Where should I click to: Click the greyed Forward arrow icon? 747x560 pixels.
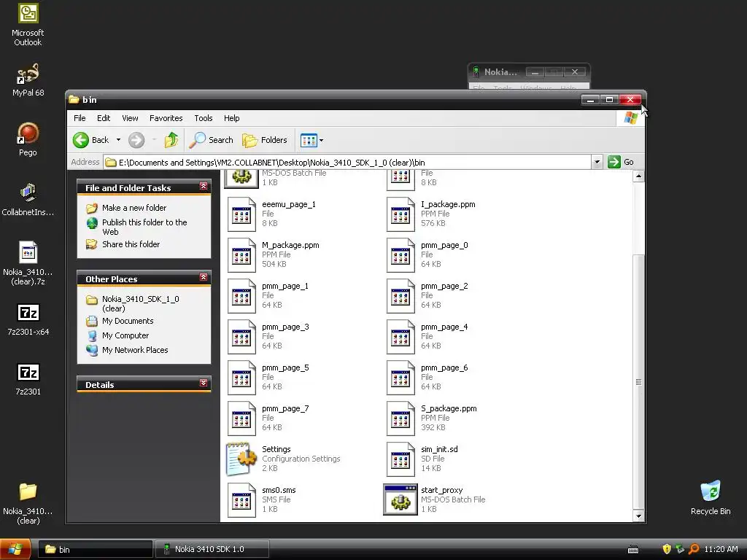click(136, 140)
